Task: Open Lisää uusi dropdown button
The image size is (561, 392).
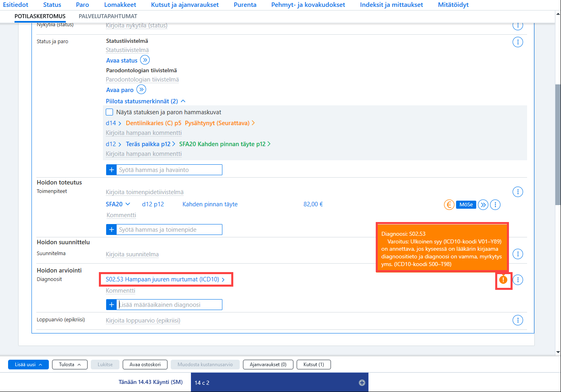Action: [28, 365]
